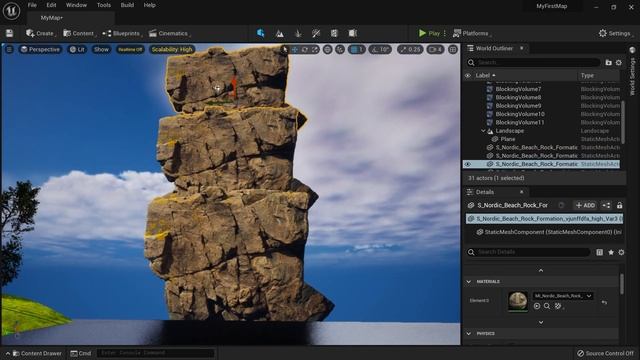Screen dimensions: 640x360
Task: Open the Edit menu
Action: 51,5
